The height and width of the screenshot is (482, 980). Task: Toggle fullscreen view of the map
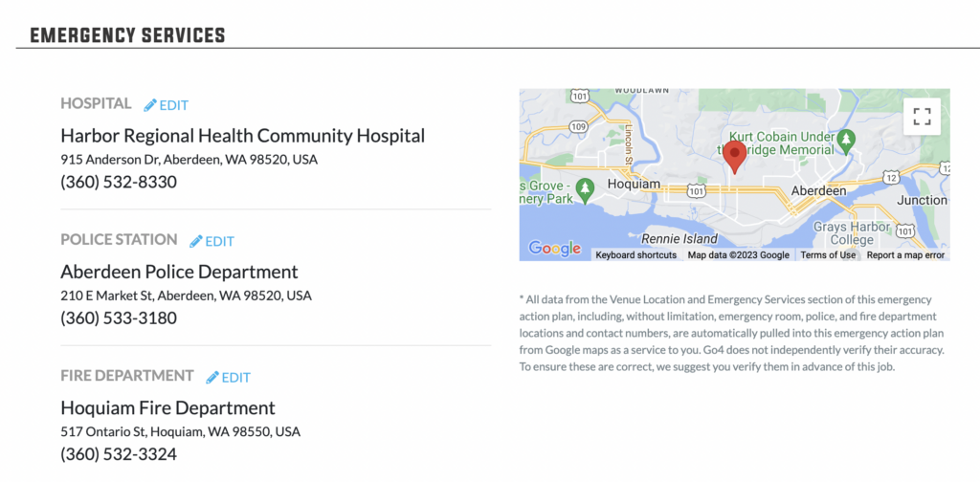click(x=922, y=117)
